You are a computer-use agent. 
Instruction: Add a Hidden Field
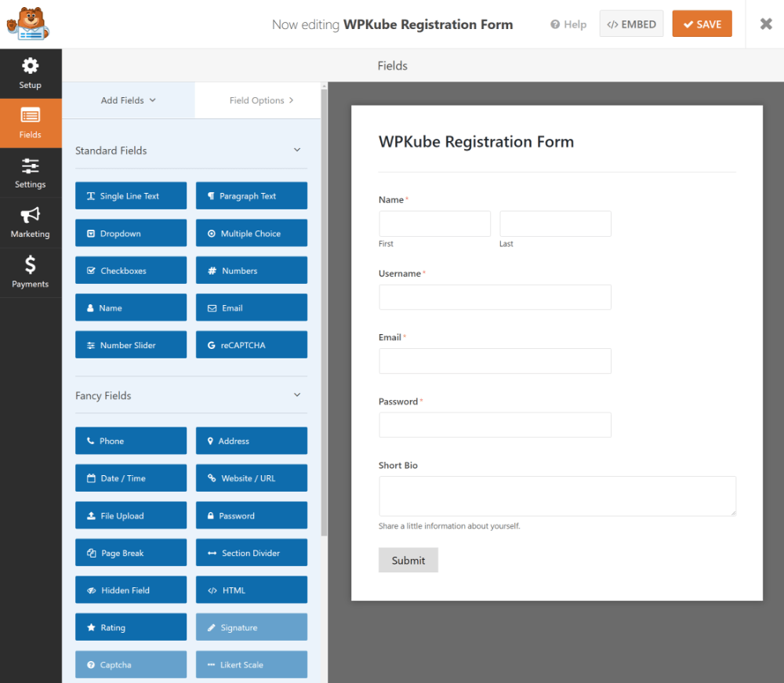(x=131, y=590)
